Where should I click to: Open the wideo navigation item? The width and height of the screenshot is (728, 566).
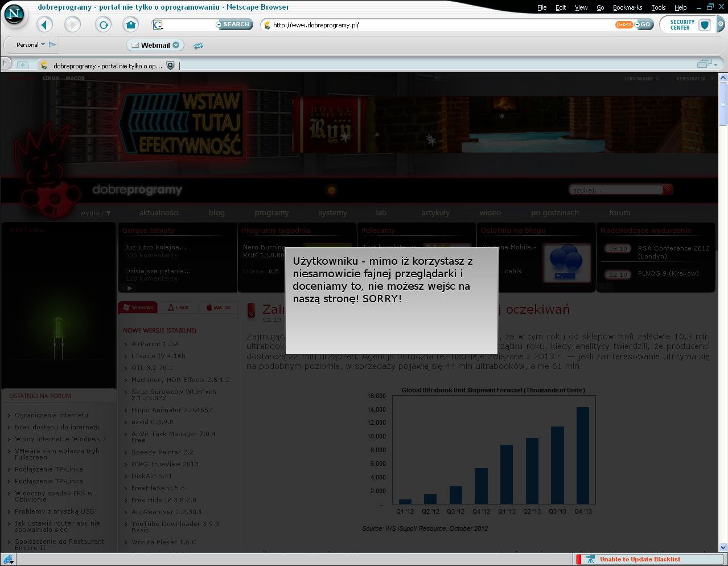(490, 212)
